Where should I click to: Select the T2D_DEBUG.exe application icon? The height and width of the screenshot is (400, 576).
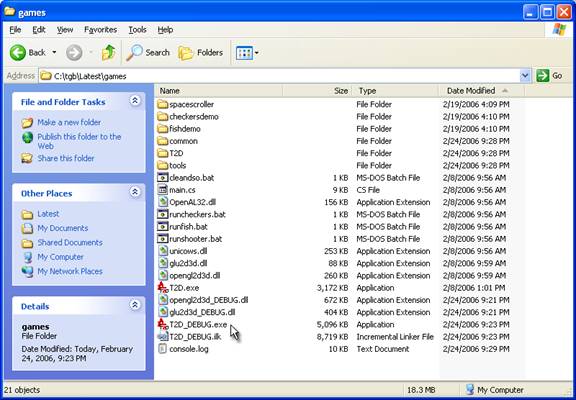click(x=162, y=325)
